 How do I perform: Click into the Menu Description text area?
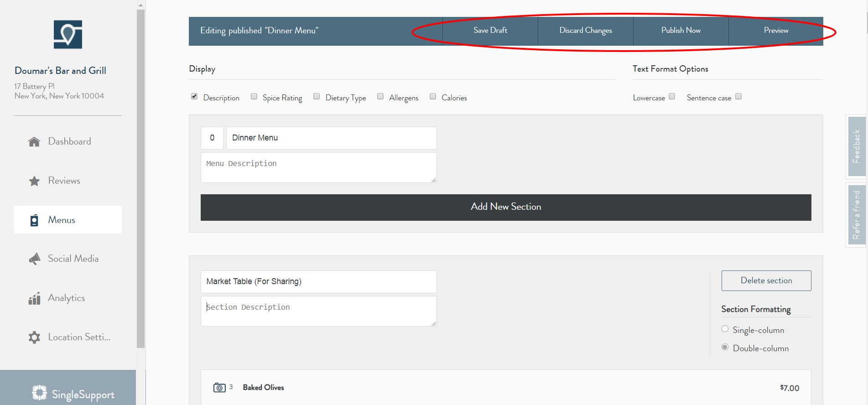click(x=318, y=167)
